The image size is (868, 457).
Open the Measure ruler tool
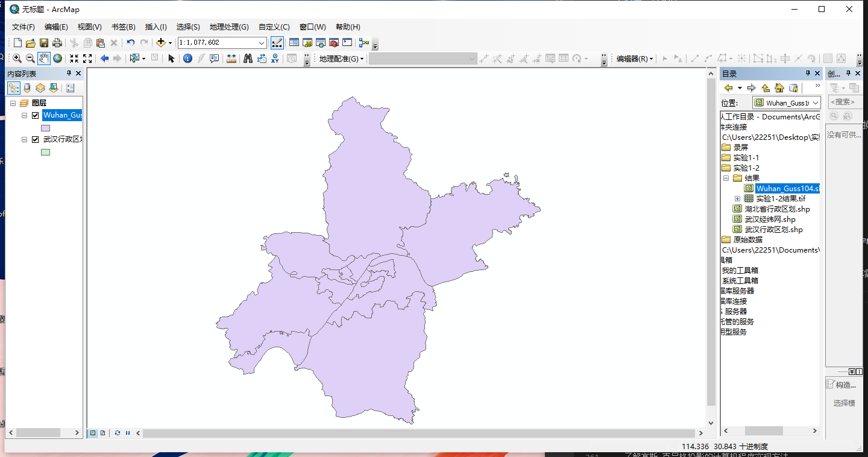231,58
